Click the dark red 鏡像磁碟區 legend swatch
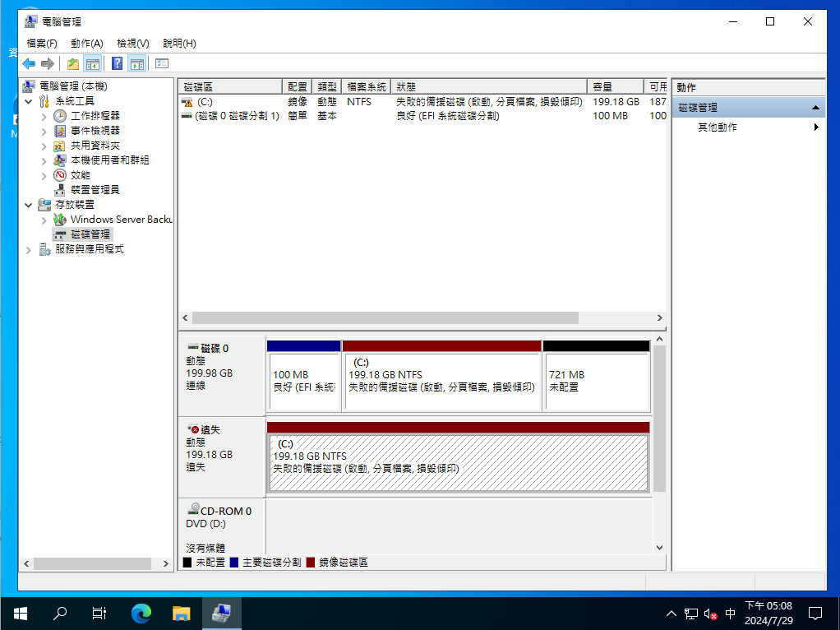 [x=310, y=563]
